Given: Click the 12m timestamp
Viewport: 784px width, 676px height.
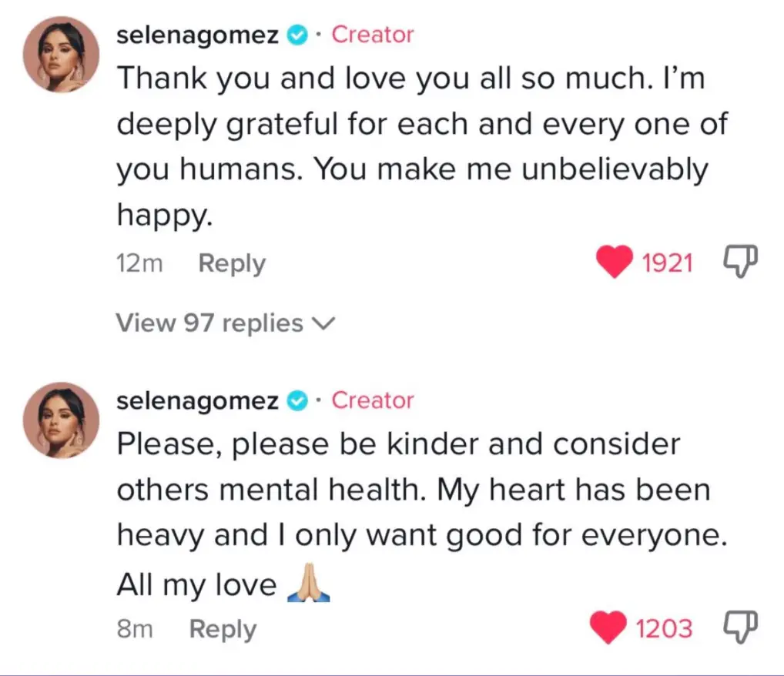Looking at the screenshot, I should [139, 263].
